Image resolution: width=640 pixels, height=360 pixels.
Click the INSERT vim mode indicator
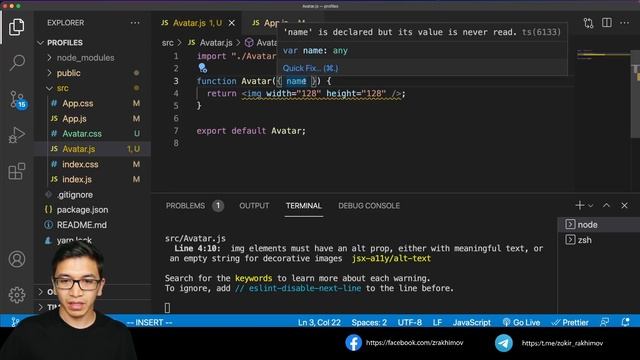click(x=149, y=322)
